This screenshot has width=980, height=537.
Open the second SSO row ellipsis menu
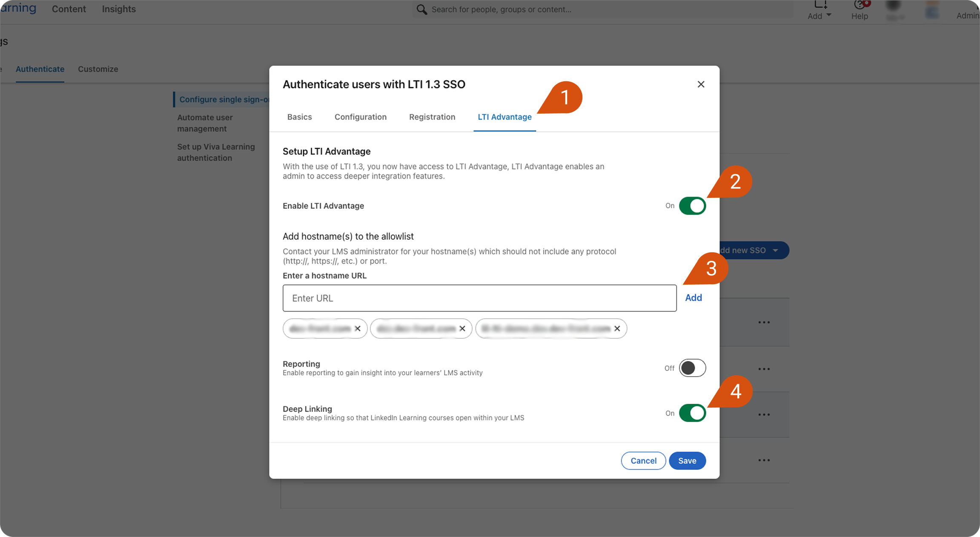tap(764, 369)
